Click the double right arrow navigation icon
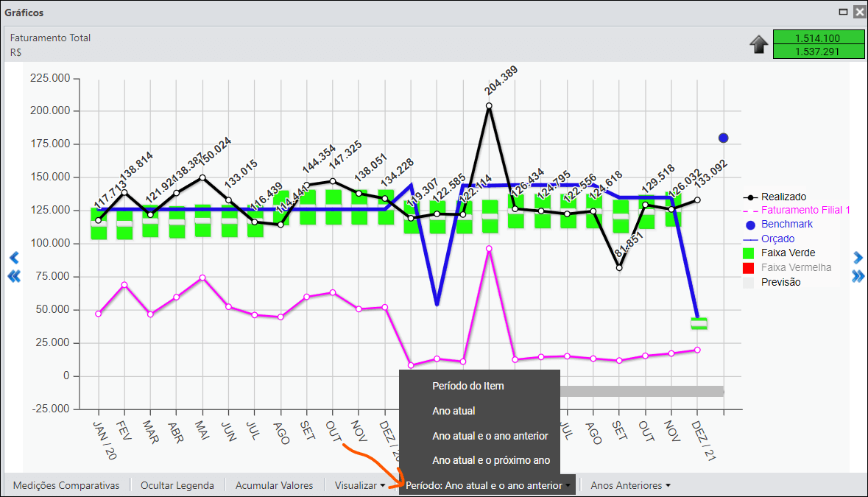The width and height of the screenshot is (868, 497). pos(858,275)
